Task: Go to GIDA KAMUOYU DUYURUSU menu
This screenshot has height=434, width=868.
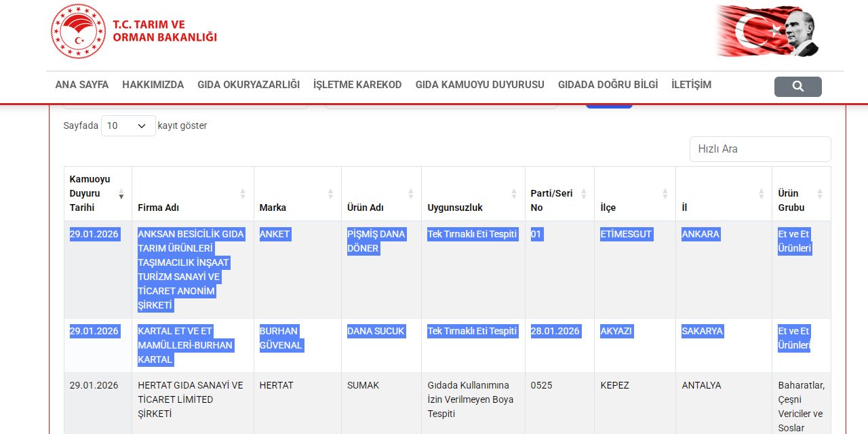Action: [479, 85]
